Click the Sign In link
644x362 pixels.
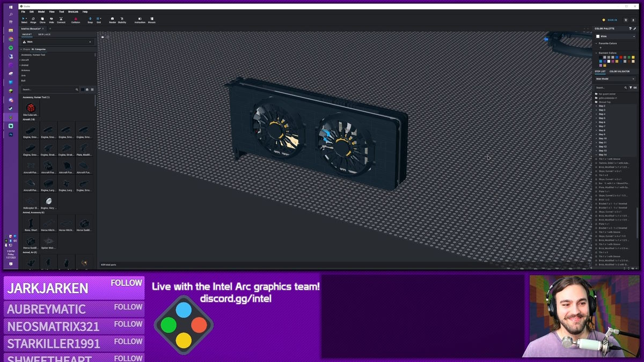coord(612,20)
